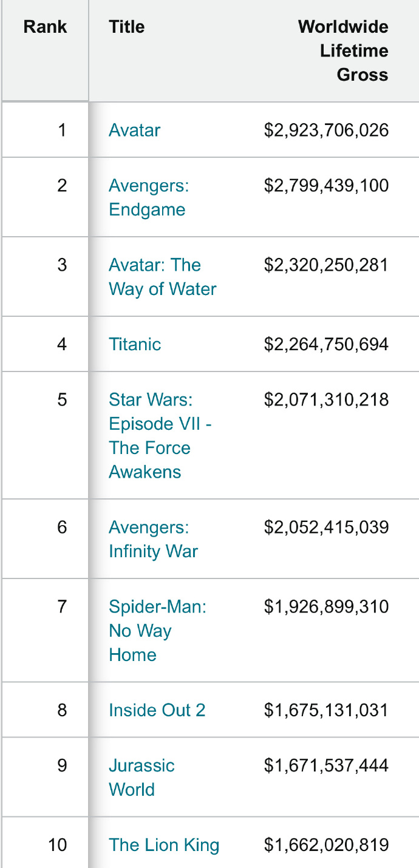419x868 pixels.
Task: Click Titanic's gross value $2,264,750,694
Action: 326,344
